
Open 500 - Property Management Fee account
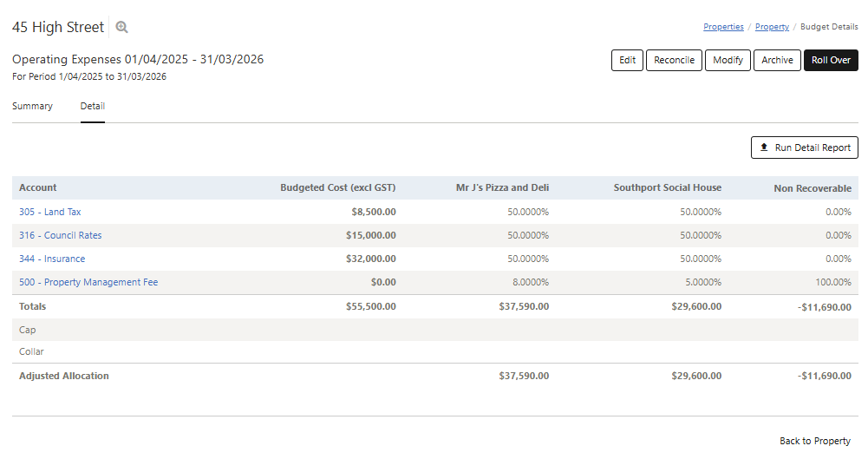pos(88,282)
